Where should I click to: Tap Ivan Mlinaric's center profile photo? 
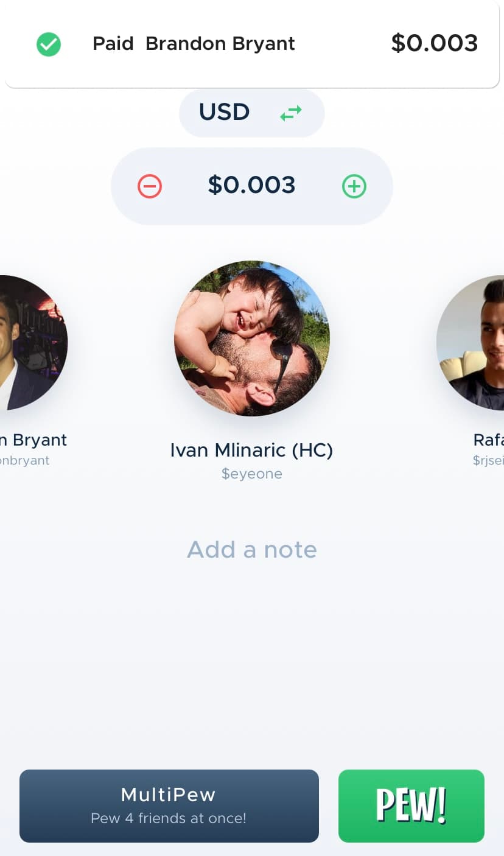tap(252, 339)
